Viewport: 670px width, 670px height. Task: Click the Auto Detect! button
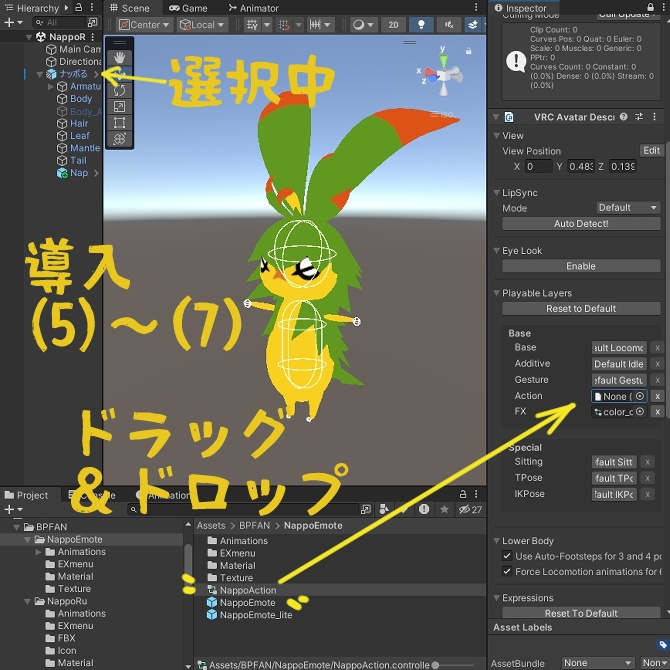point(581,223)
